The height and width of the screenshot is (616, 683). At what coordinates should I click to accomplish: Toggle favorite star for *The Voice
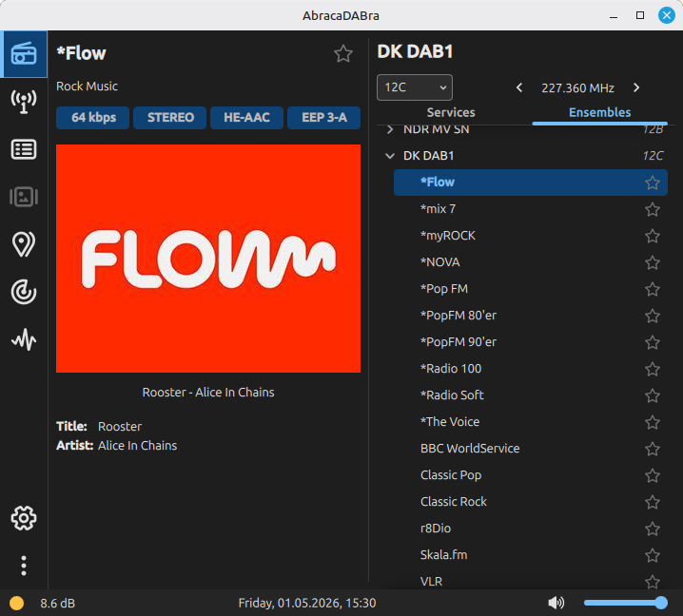[652, 422]
